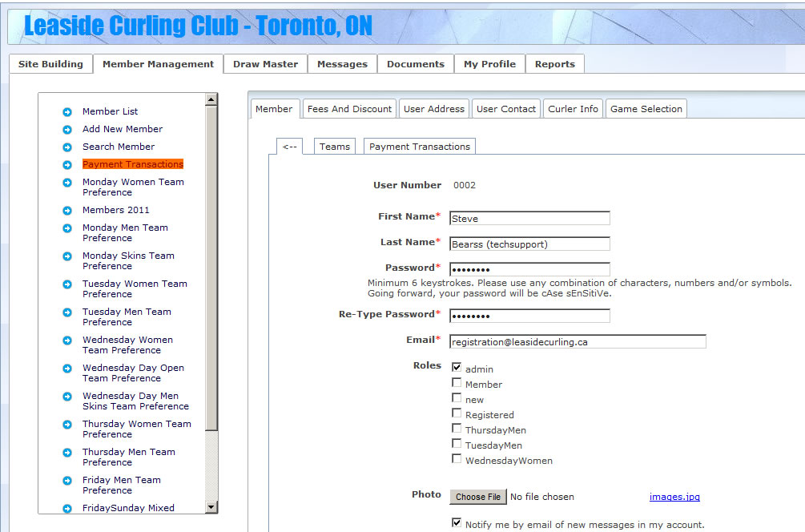This screenshot has width=805, height=532.
Task: Open highlighted Payment Transactions sidebar link
Action: click(x=133, y=164)
